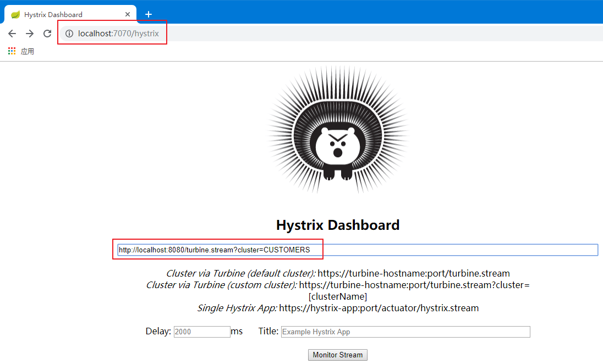Screen dimensions: 603x364
Task: Open a new browser tab
Action: tap(148, 14)
